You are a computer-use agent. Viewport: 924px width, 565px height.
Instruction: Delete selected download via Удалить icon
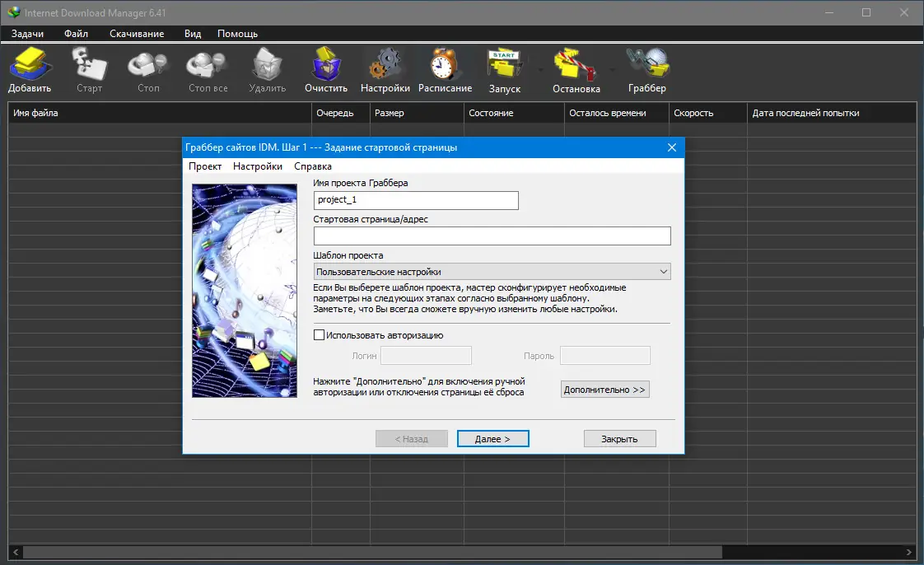click(x=267, y=68)
